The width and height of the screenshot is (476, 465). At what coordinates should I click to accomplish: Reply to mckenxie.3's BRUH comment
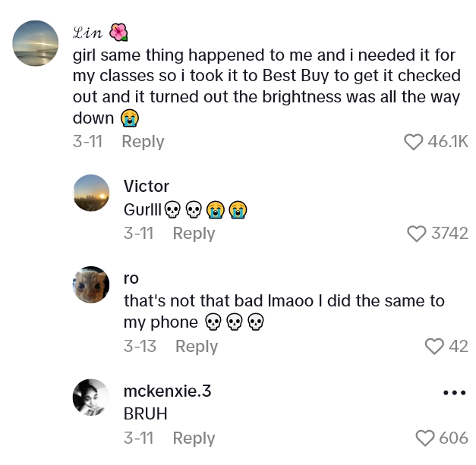194,438
